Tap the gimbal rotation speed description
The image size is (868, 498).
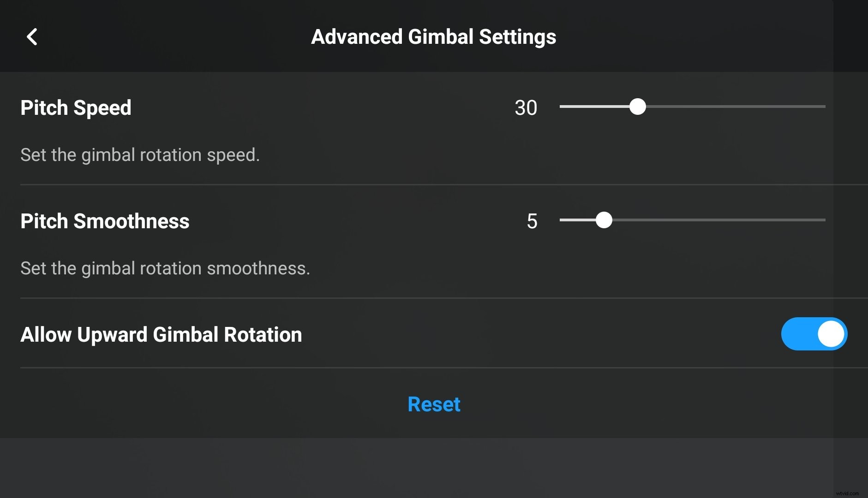click(140, 155)
